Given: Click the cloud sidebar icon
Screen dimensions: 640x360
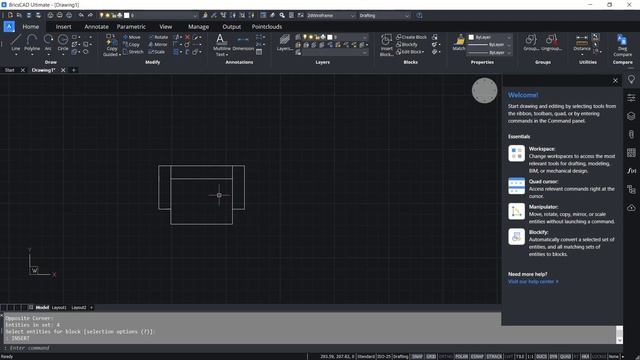Looking at the screenshot, I should tap(631, 208).
